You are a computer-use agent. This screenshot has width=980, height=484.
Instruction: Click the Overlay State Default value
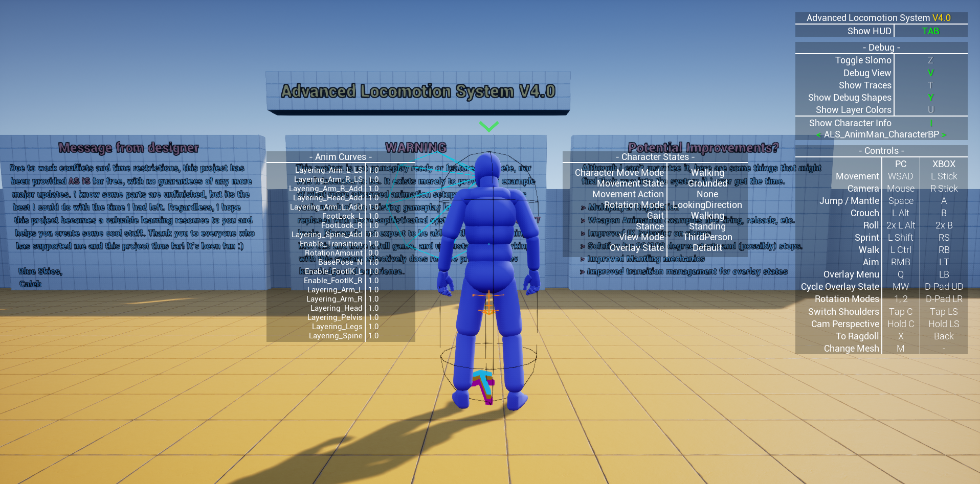coord(707,247)
